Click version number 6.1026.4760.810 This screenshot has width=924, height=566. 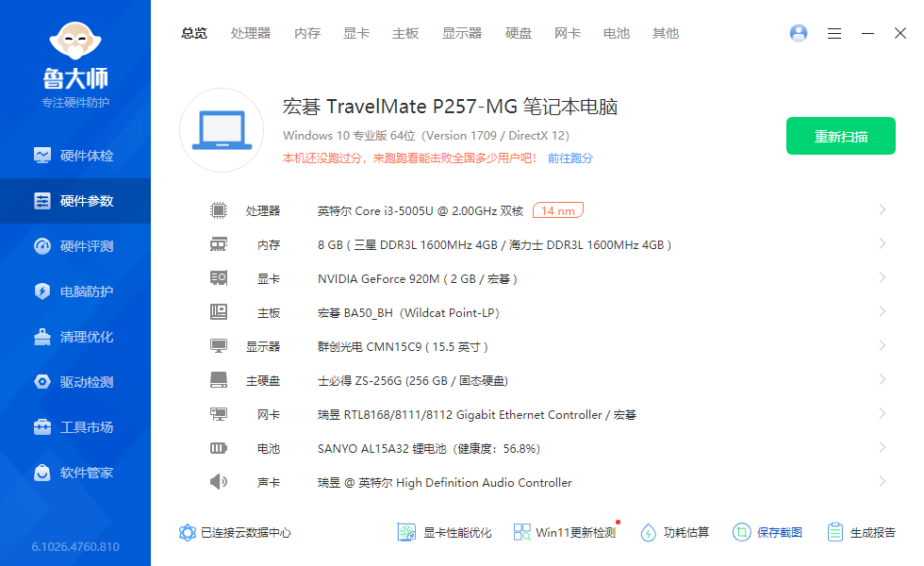(x=75, y=546)
